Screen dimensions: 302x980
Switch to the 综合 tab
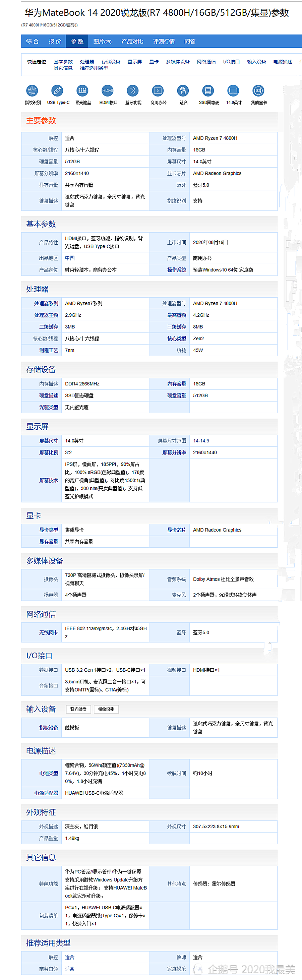pos(32,42)
